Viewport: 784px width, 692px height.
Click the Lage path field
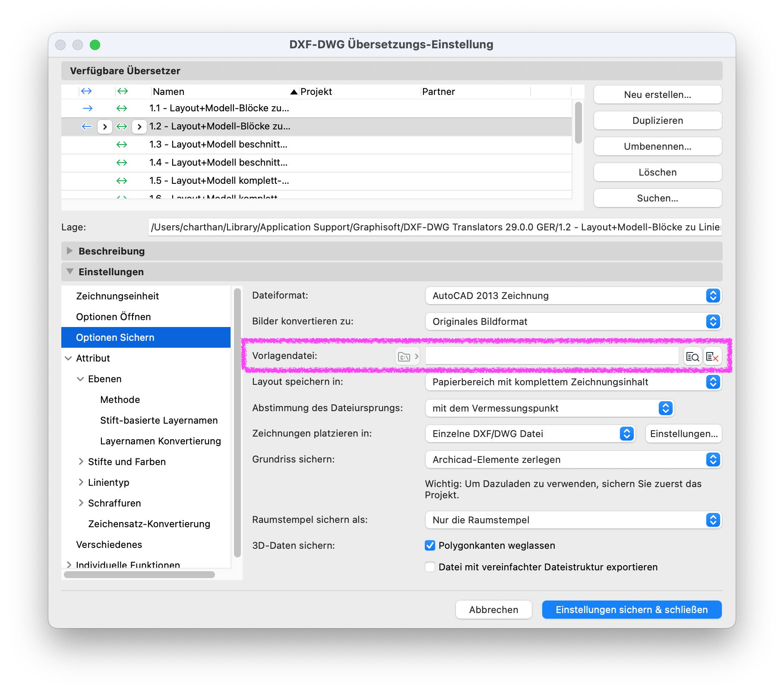coord(435,227)
